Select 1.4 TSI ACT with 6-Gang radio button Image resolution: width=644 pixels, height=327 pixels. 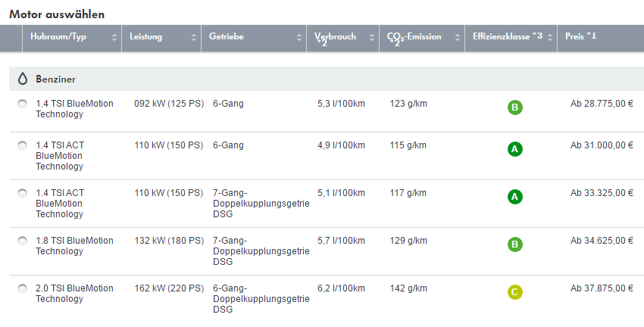tap(22, 145)
